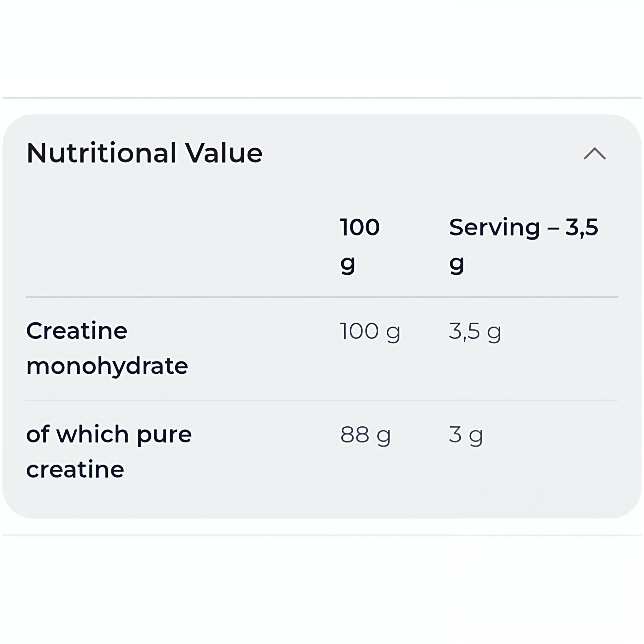Click the 3 g pure creatine serving value

coord(466,435)
